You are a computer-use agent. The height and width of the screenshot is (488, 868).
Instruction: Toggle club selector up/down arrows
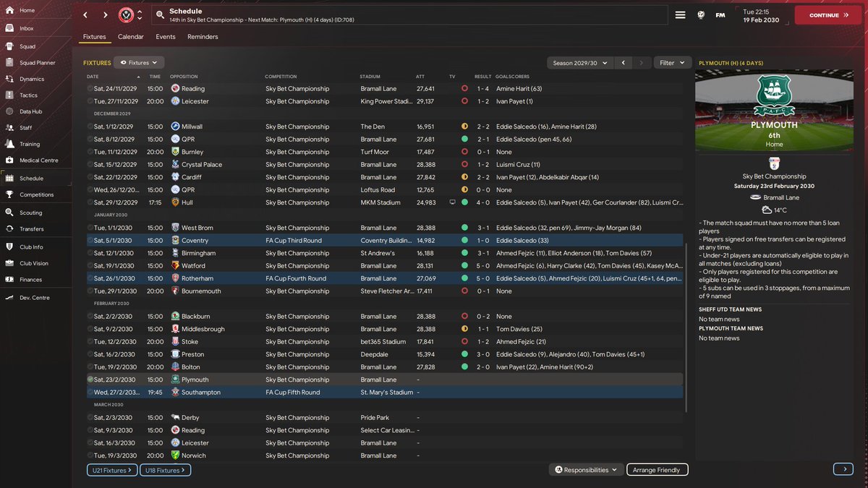tap(140, 14)
